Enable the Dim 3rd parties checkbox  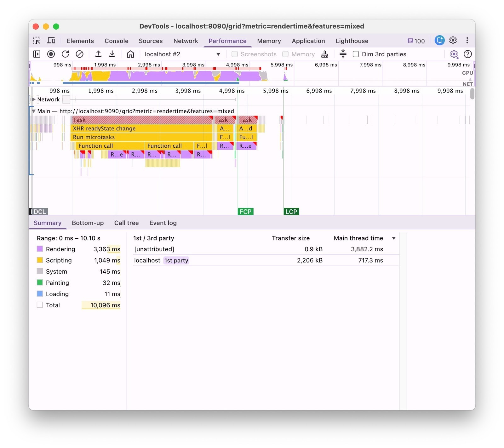click(x=356, y=54)
